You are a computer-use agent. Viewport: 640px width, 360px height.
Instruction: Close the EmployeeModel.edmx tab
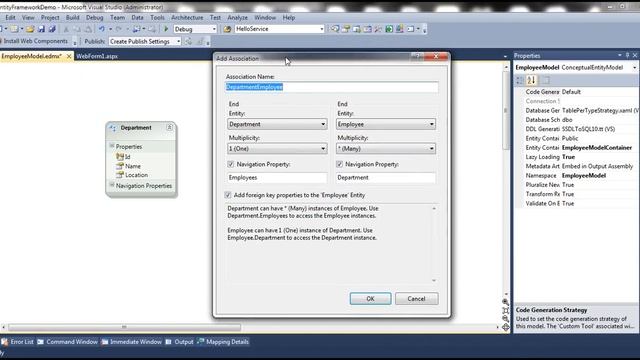(x=69, y=56)
